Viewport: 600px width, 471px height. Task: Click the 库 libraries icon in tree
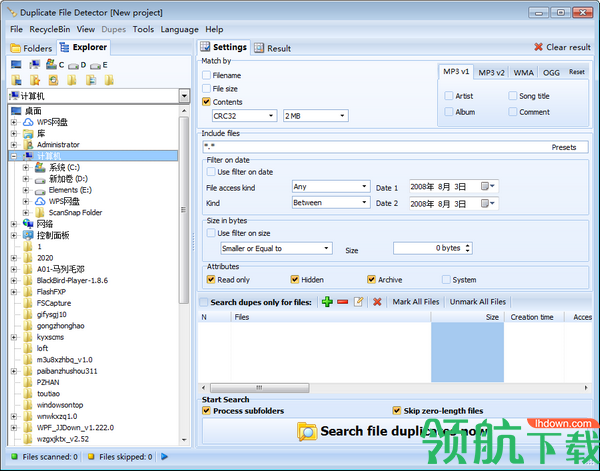28,134
